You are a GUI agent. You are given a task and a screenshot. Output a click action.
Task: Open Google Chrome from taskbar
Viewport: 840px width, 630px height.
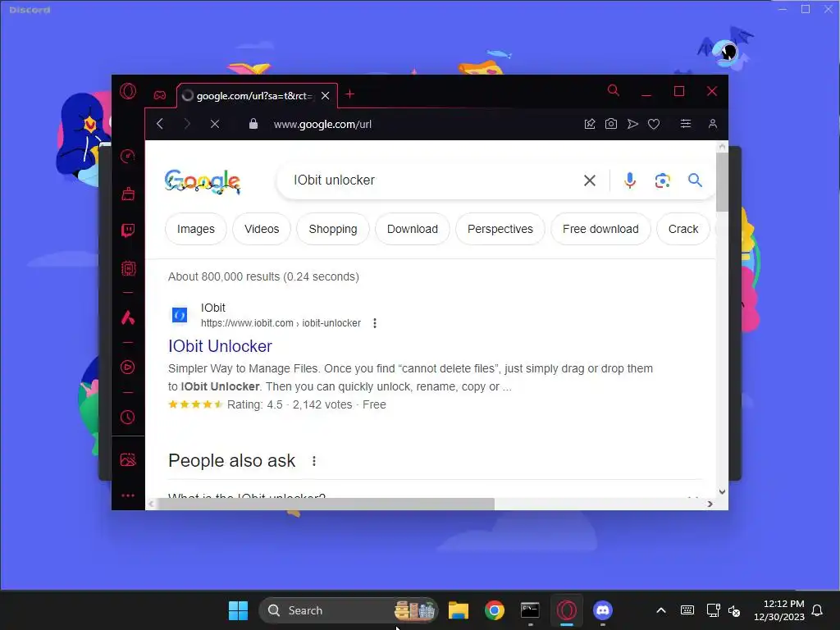[494, 610]
